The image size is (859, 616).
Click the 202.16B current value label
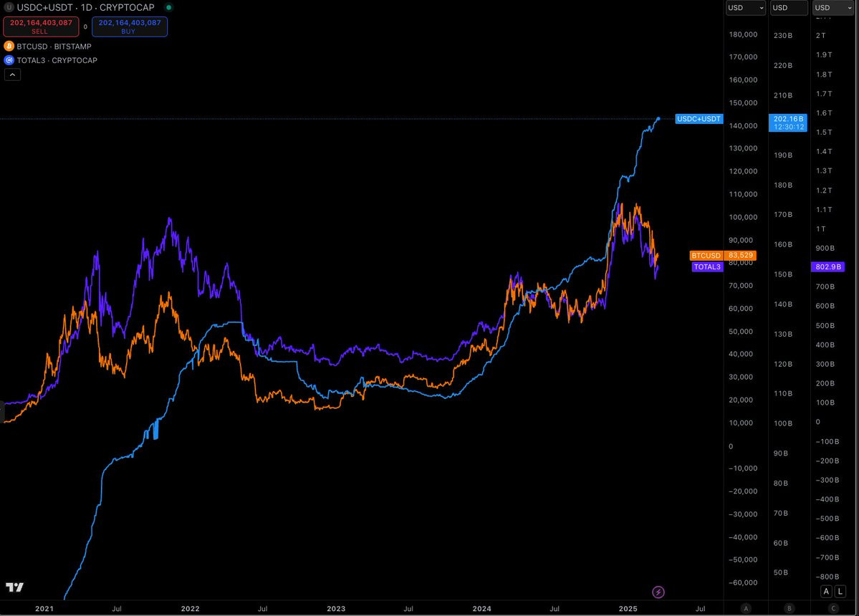[788, 122]
